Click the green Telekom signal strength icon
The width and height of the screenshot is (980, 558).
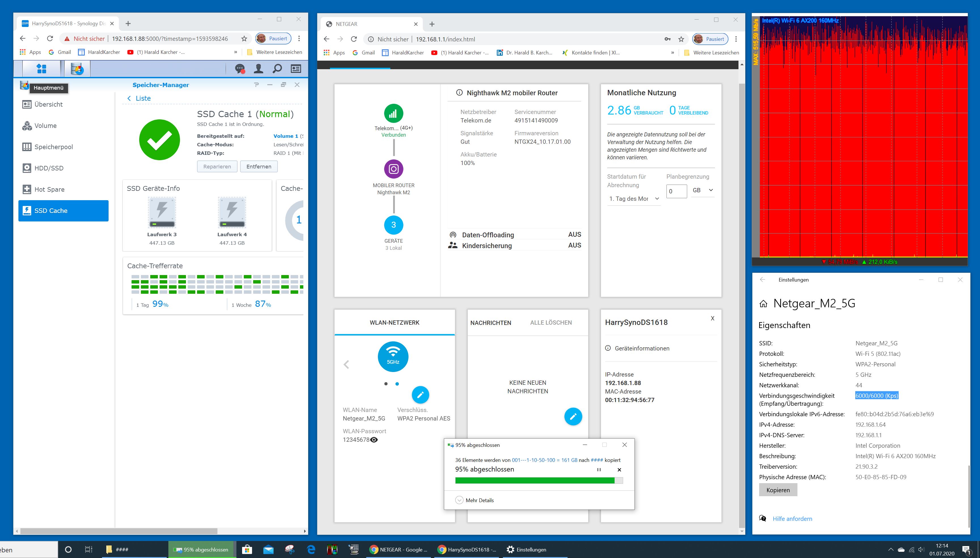[x=393, y=113]
